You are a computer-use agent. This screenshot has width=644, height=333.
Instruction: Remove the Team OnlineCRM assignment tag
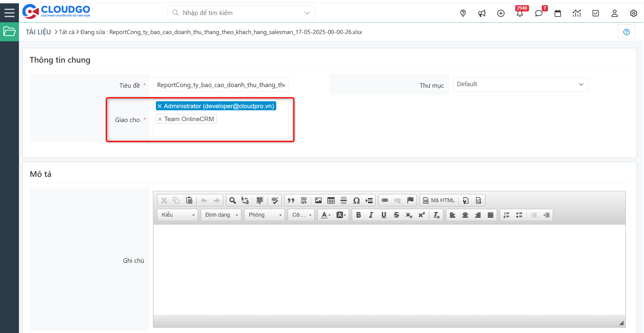tap(160, 119)
